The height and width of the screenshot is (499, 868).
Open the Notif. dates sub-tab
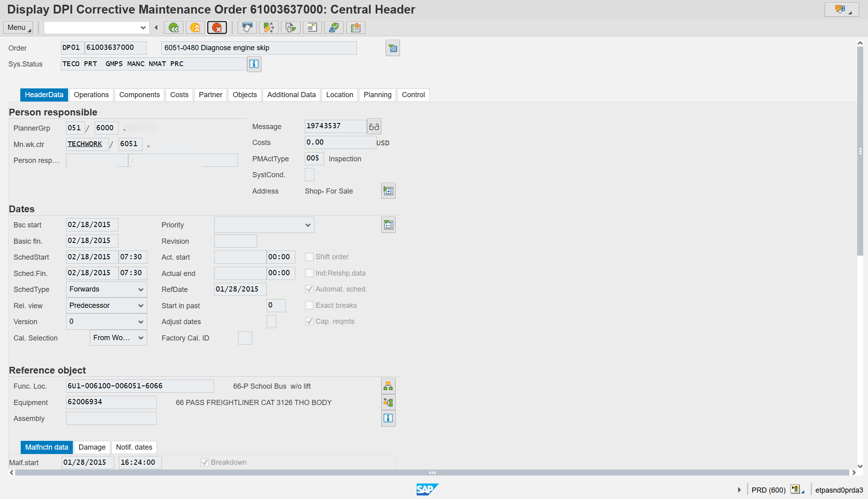click(x=134, y=447)
